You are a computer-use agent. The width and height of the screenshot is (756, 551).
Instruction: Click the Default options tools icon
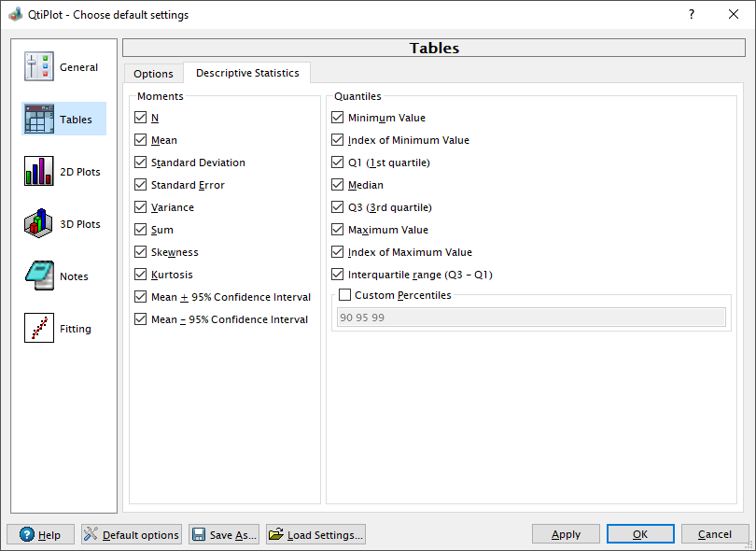[91, 534]
